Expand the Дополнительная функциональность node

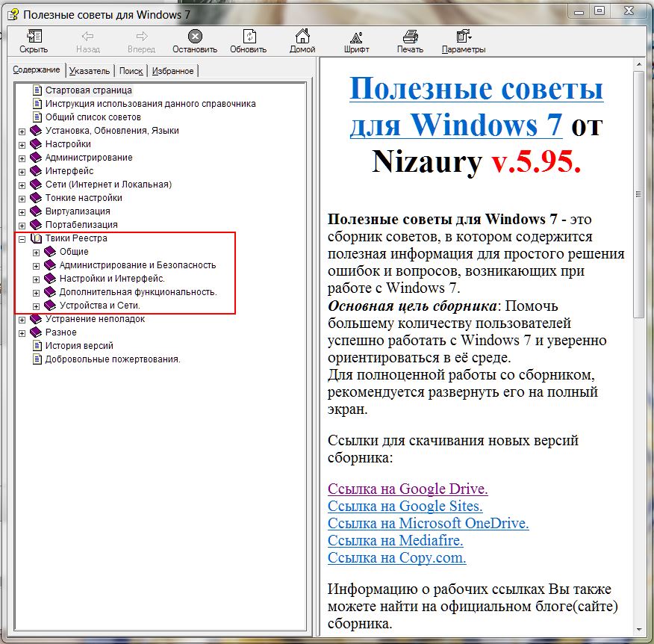[37, 293]
